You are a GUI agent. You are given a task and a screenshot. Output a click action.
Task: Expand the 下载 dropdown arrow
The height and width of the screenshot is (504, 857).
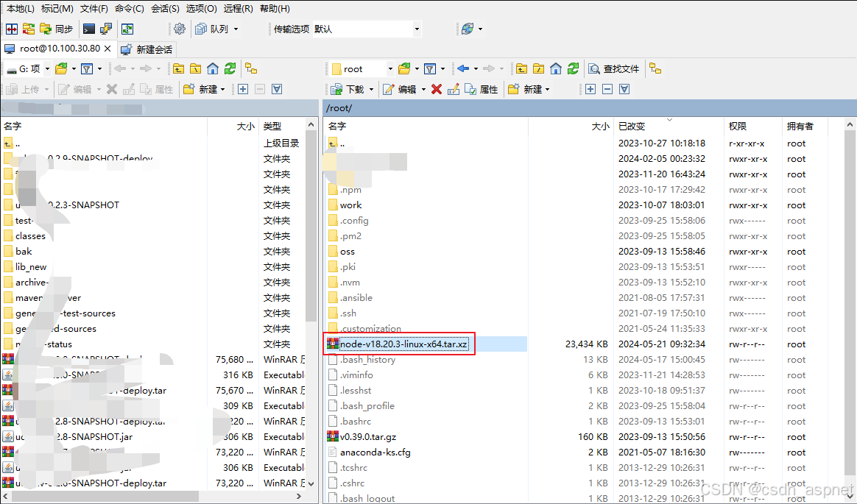[x=372, y=89]
